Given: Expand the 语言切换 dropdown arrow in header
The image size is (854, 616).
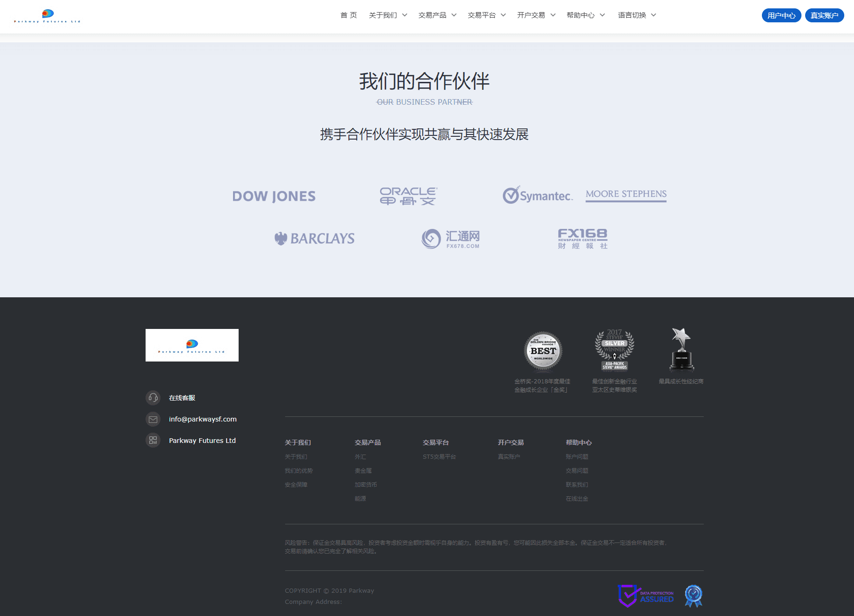Looking at the screenshot, I should [654, 15].
